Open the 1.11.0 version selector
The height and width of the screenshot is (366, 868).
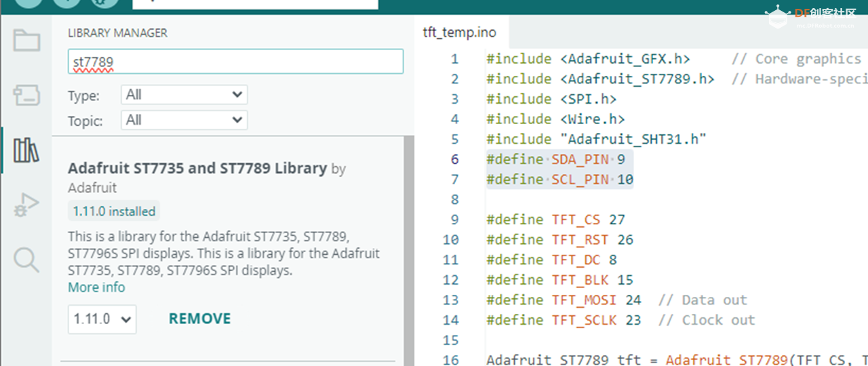[x=102, y=319]
